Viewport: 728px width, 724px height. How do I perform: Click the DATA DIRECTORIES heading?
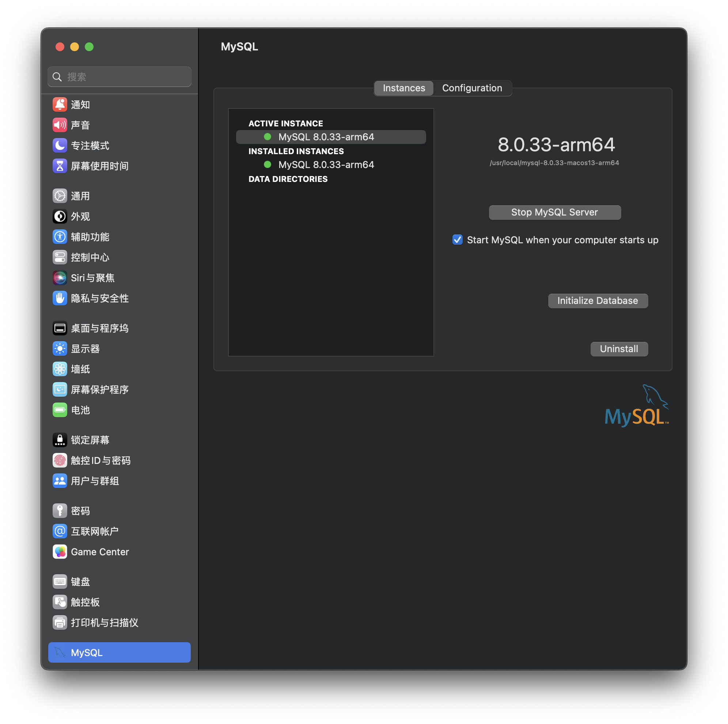coord(288,179)
